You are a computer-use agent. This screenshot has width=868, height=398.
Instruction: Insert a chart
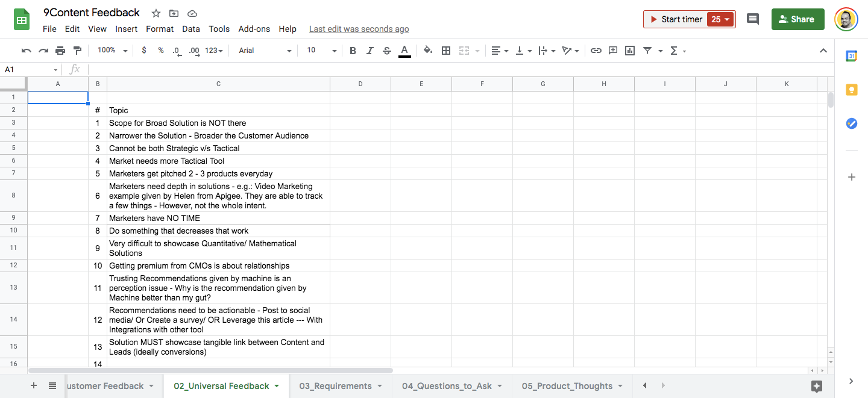click(x=630, y=51)
